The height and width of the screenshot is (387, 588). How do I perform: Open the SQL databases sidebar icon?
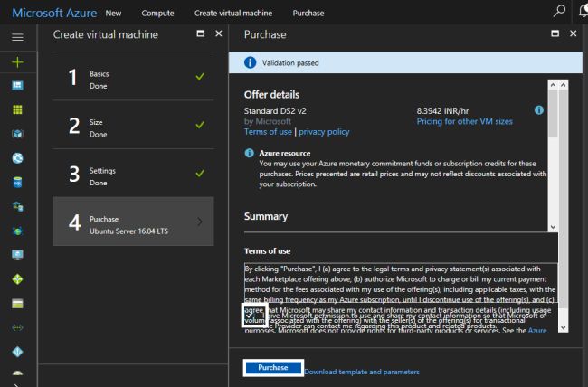coord(17,183)
